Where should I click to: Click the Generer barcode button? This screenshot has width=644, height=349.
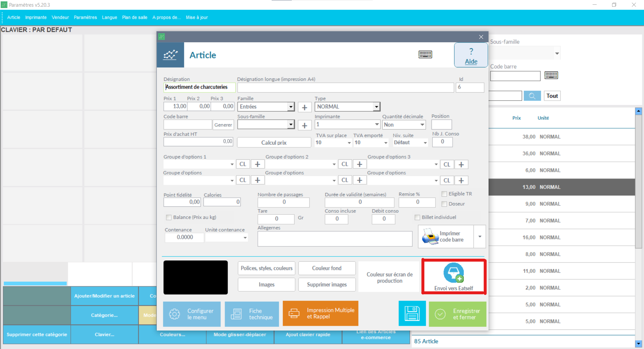pos(223,125)
